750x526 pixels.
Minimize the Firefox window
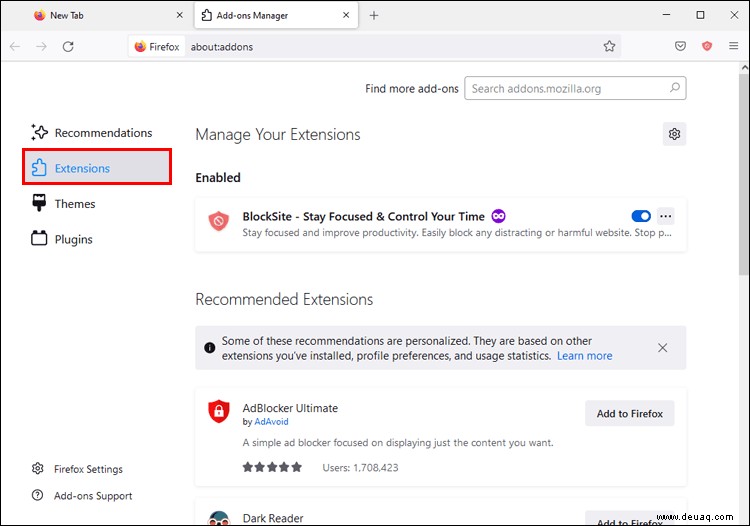pyautogui.click(x=666, y=15)
